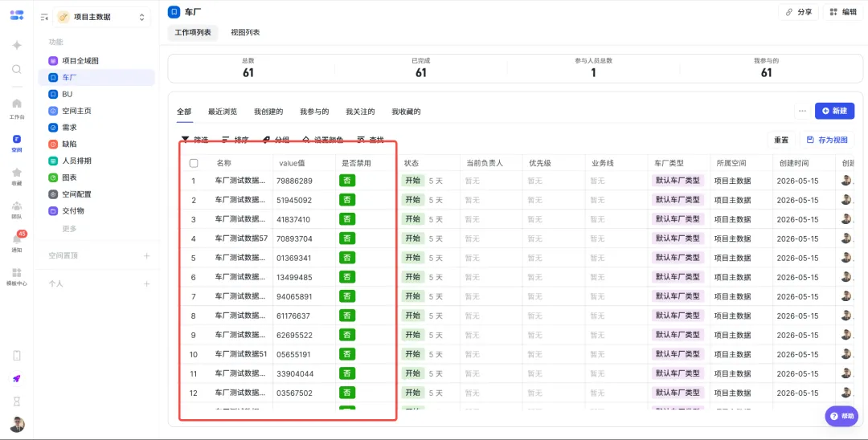The image size is (868, 440).
Task: Click the hourglass icon in sidebar
Action: (17, 401)
